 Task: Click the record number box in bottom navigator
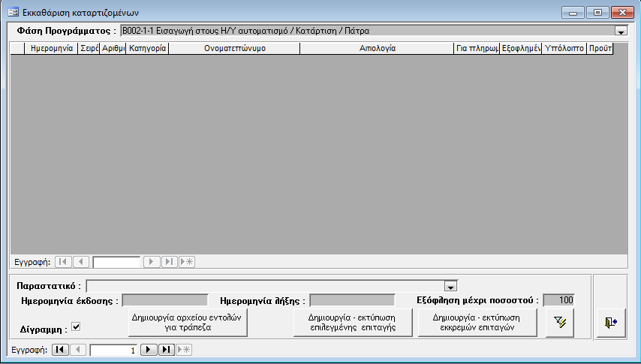click(113, 350)
